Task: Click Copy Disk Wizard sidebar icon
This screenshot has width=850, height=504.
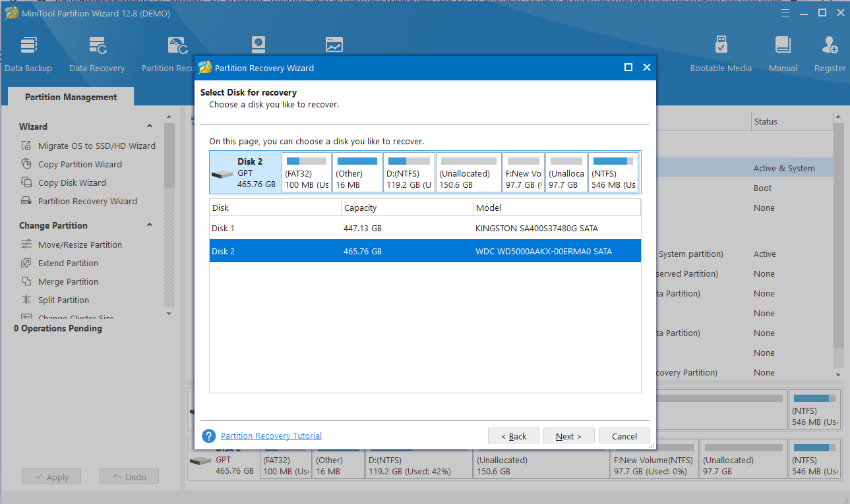Action: tap(26, 182)
